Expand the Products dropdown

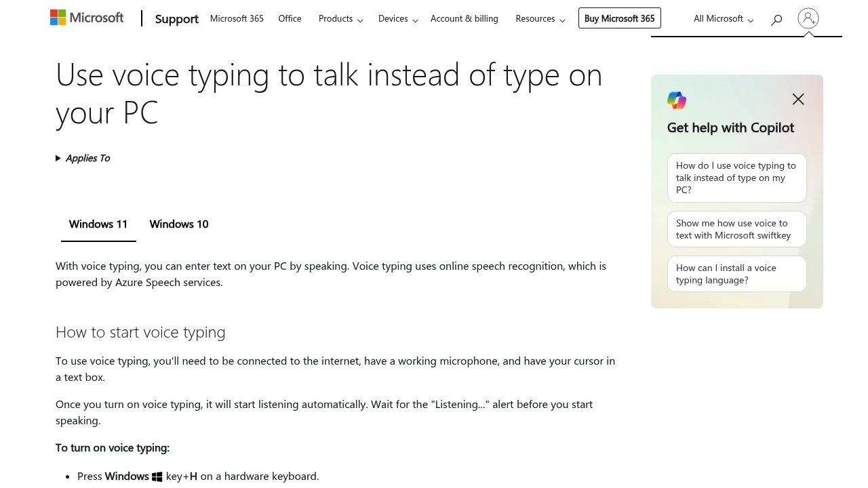[341, 19]
